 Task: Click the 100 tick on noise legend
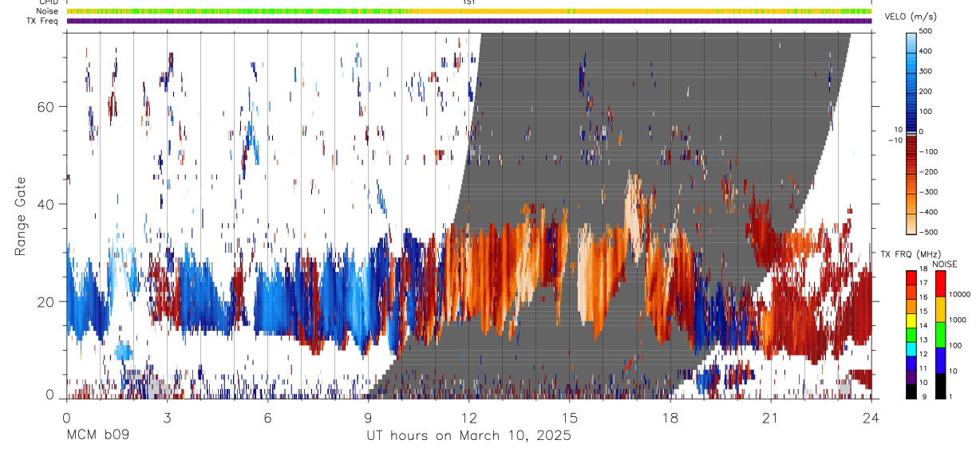(955, 345)
